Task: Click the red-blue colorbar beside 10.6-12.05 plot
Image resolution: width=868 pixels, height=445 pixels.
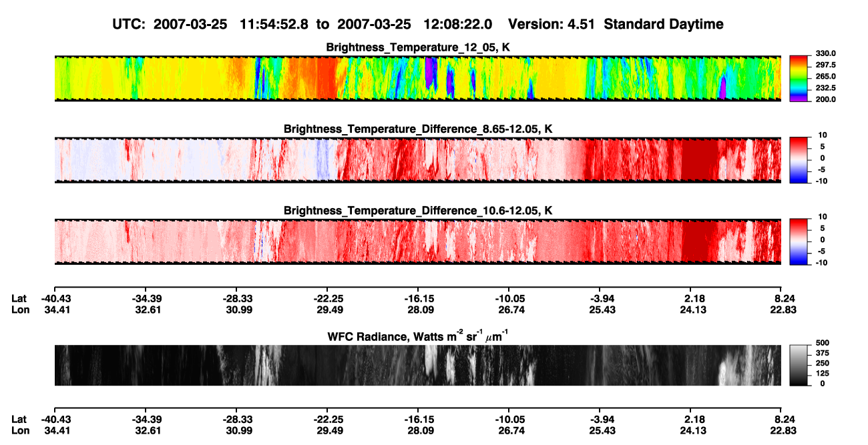Action: (799, 242)
